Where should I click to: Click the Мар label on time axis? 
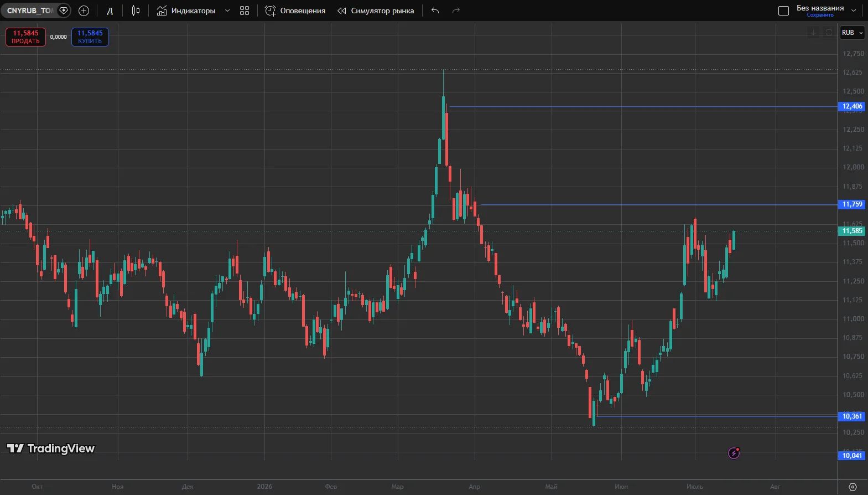point(397,487)
